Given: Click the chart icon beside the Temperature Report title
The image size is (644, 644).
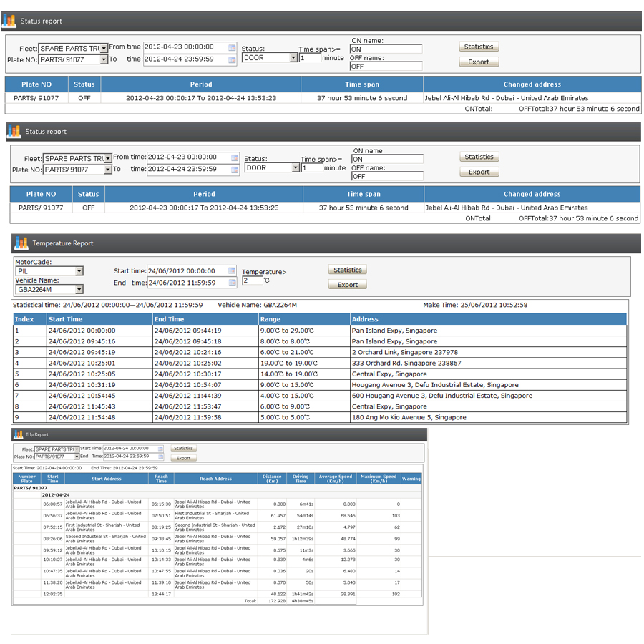Looking at the screenshot, I should pos(21,243).
